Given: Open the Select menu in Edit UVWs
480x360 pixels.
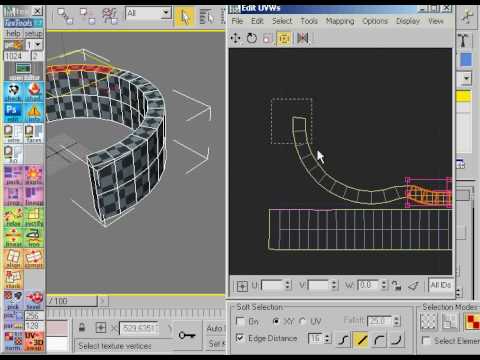Looking at the screenshot, I should click(x=282, y=21).
